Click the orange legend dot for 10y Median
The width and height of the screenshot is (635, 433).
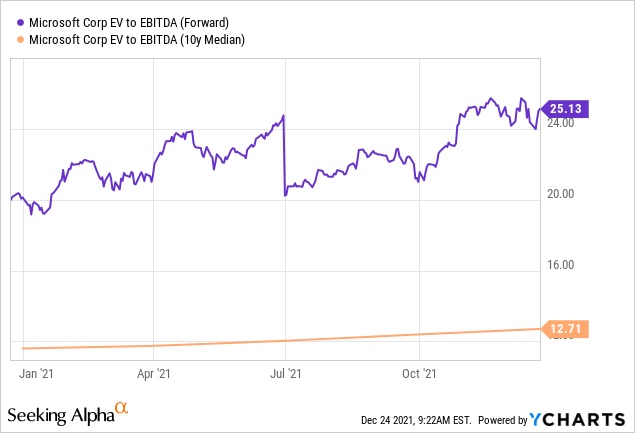[x=21, y=39]
